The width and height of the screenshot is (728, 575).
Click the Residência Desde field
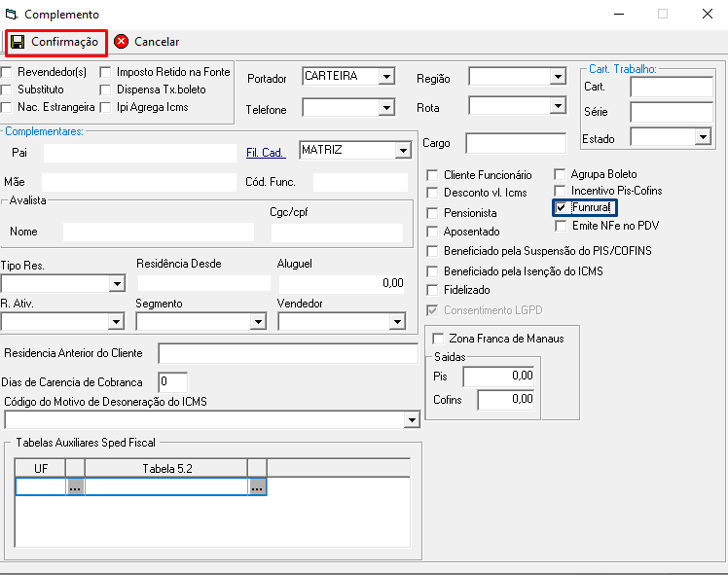[203, 283]
